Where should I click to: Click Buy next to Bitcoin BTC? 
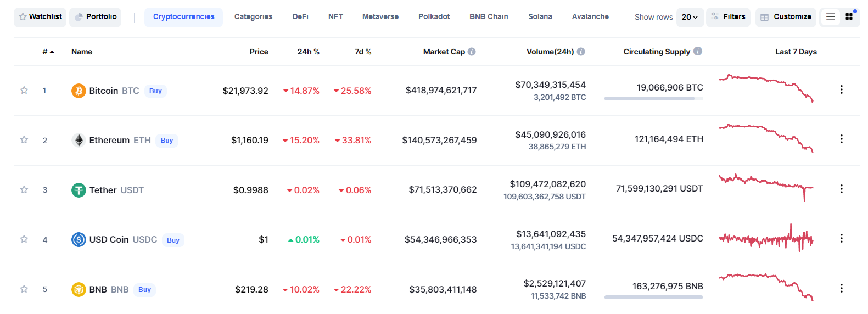point(155,91)
